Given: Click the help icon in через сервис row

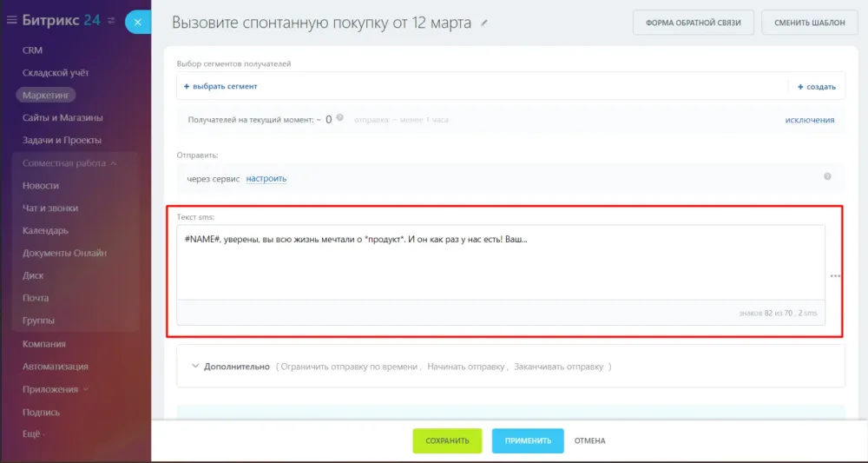Looking at the screenshot, I should pos(827,176).
